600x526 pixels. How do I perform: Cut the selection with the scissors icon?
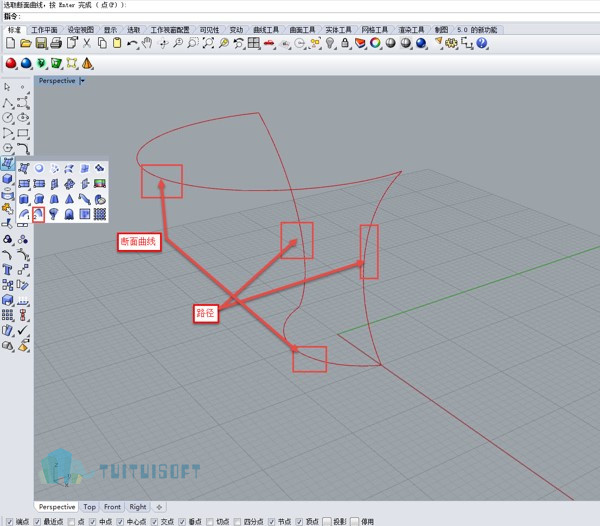(x=87, y=43)
